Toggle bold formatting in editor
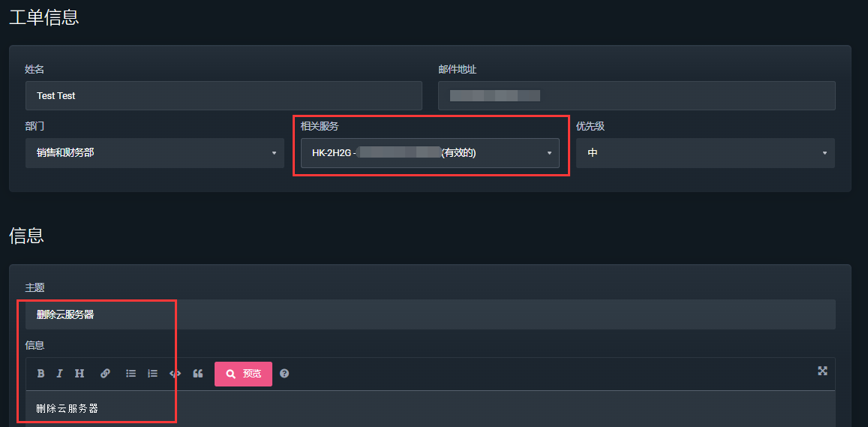 click(x=41, y=374)
